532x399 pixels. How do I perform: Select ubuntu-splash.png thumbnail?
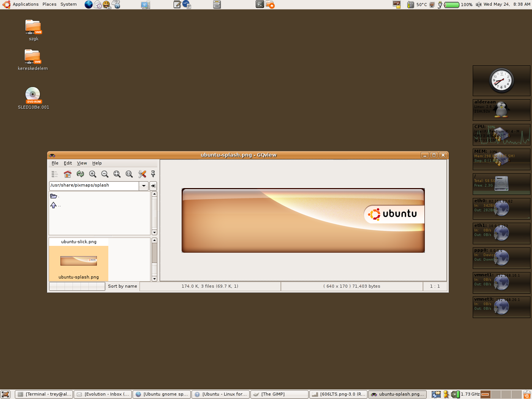(x=79, y=263)
